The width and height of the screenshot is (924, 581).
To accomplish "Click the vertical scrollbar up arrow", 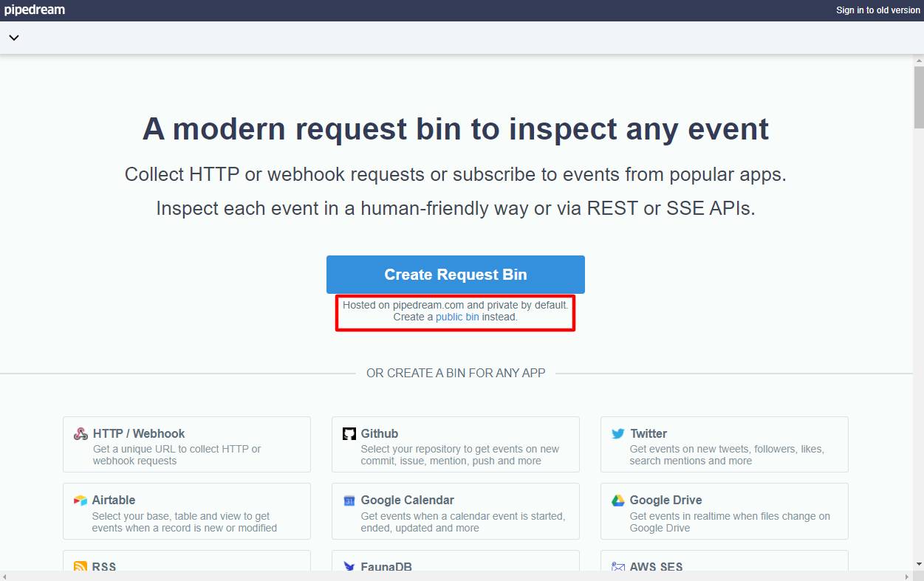I will (x=919, y=60).
